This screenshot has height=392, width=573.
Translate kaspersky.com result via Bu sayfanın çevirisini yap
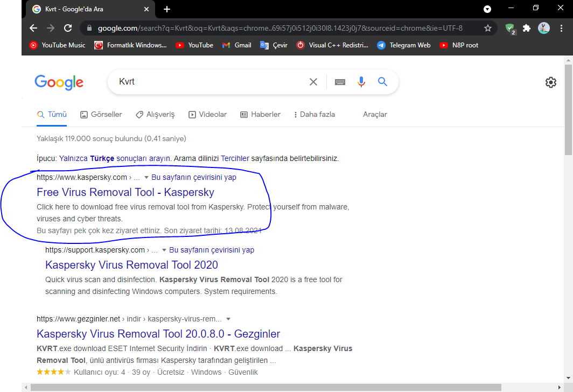(194, 177)
